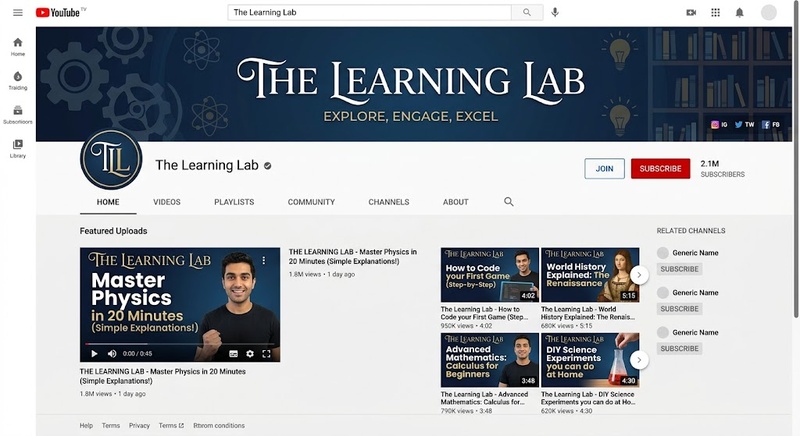Open the DIY Science Experiments thumbnail
The width and height of the screenshot is (800, 436).
[x=590, y=360]
